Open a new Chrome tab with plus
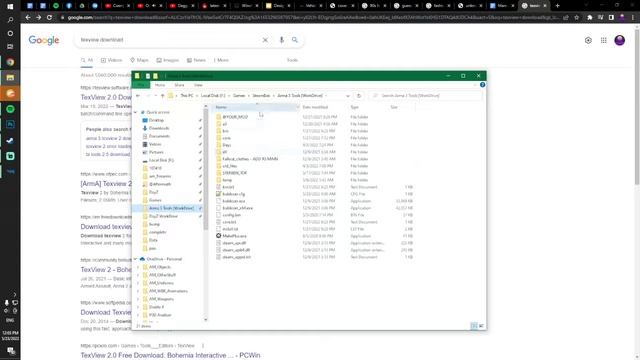Screen dimensions: 640x360 (x=558, y=6)
